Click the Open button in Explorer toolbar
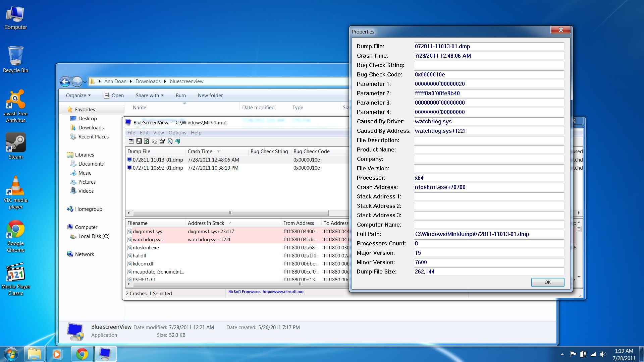This screenshot has width=644, height=362. [114, 96]
